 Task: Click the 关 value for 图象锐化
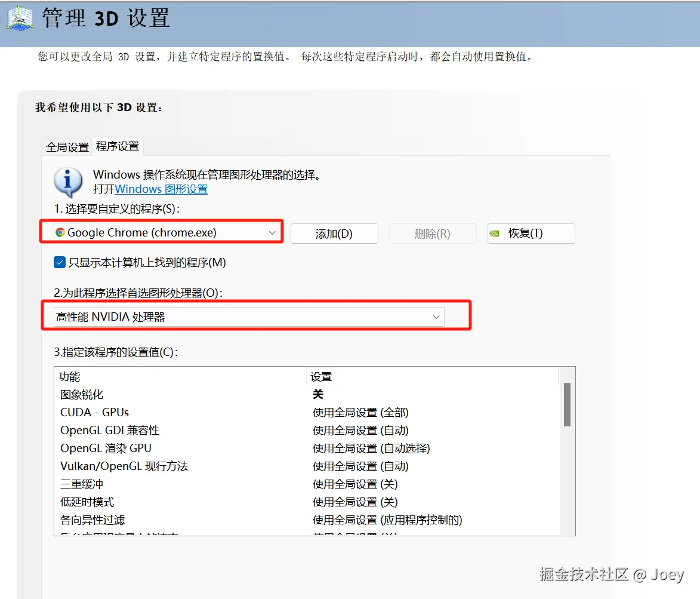[318, 394]
